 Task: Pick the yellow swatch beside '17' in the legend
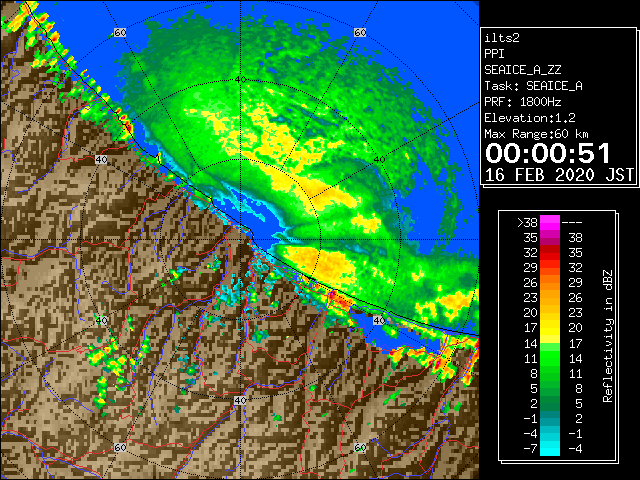click(x=550, y=328)
